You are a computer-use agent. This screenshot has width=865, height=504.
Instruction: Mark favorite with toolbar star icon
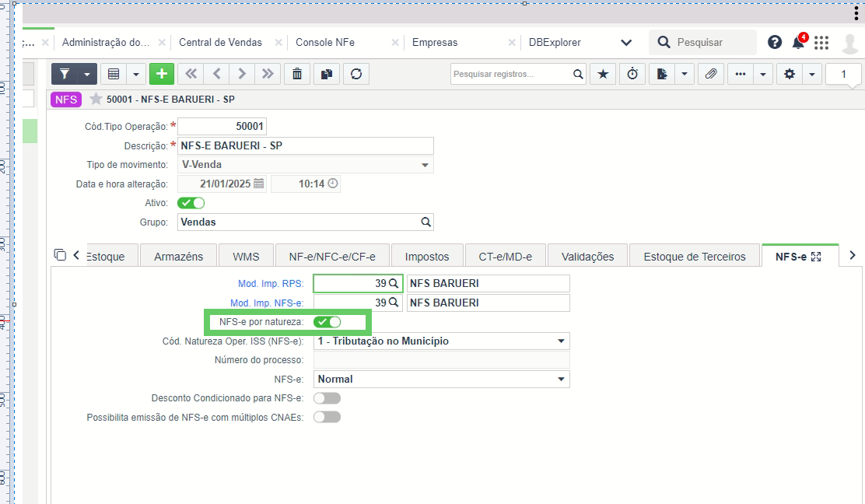click(x=602, y=74)
